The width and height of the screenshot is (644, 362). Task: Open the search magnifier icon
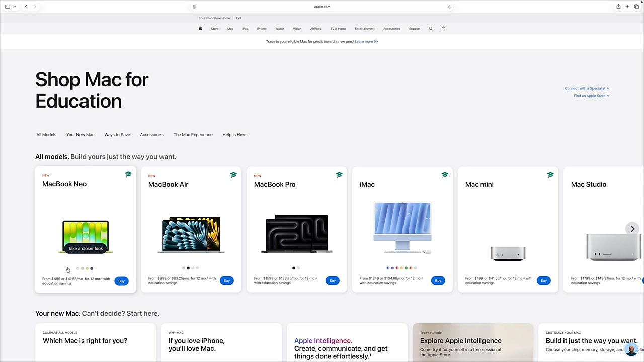pos(431,29)
